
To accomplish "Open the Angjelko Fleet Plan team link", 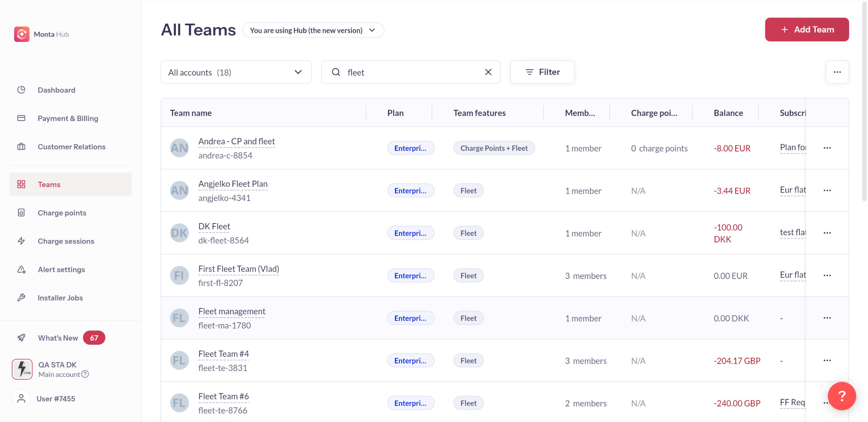I will click(x=233, y=184).
